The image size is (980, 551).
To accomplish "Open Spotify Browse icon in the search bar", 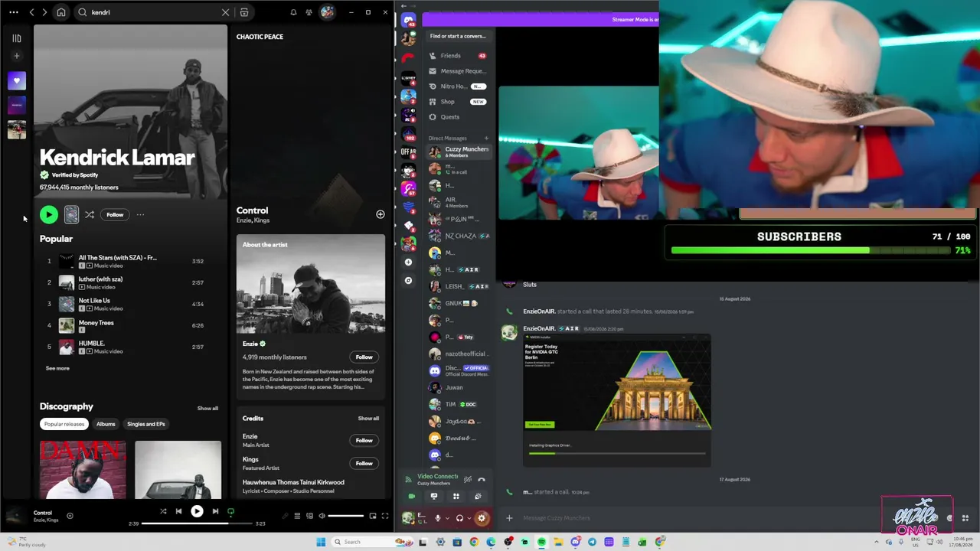I will coord(244,12).
